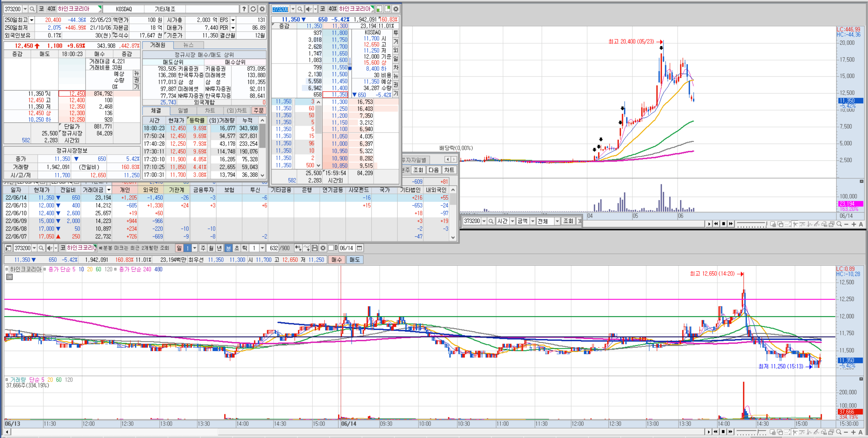Click the candlestick add-indicator icon
Image resolution: width=868 pixels, height=438 pixels.
[298, 248]
